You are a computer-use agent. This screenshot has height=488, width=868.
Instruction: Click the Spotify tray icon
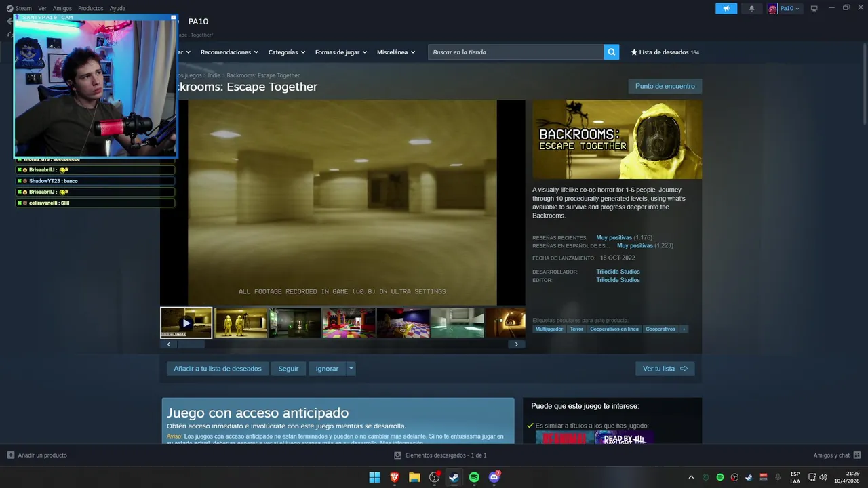click(x=720, y=477)
